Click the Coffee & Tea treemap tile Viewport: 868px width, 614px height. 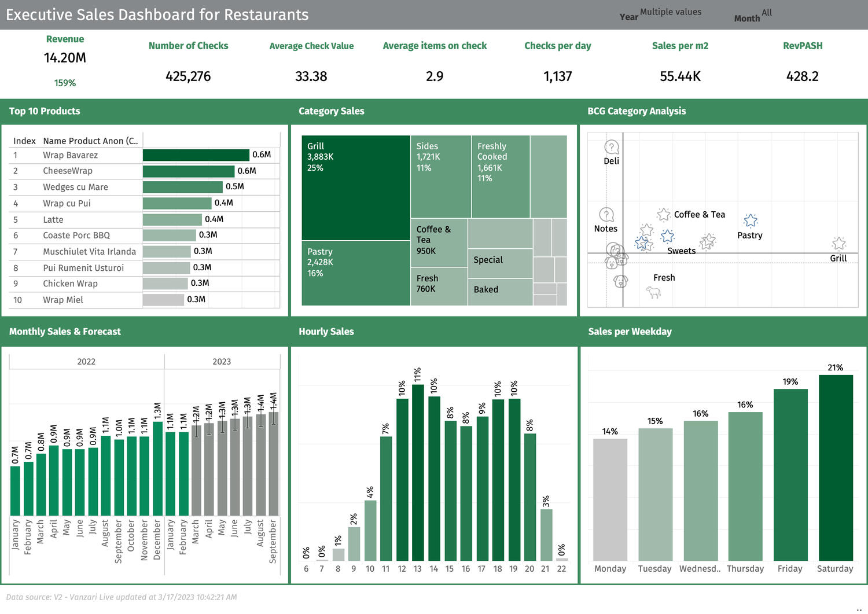(x=438, y=242)
